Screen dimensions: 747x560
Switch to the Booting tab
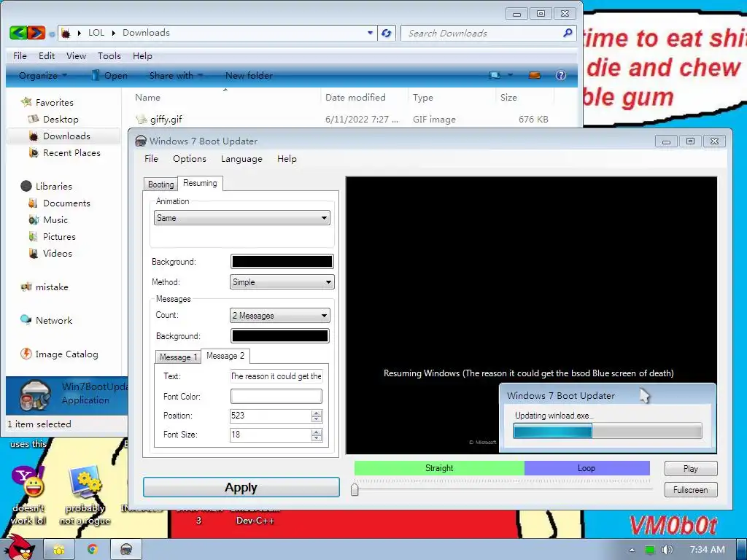[x=160, y=184]
